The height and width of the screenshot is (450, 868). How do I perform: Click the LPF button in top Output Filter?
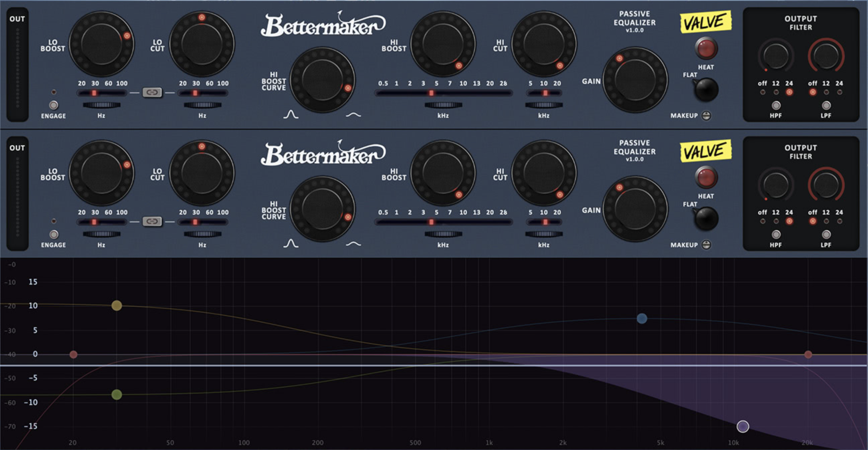[826, 105]
